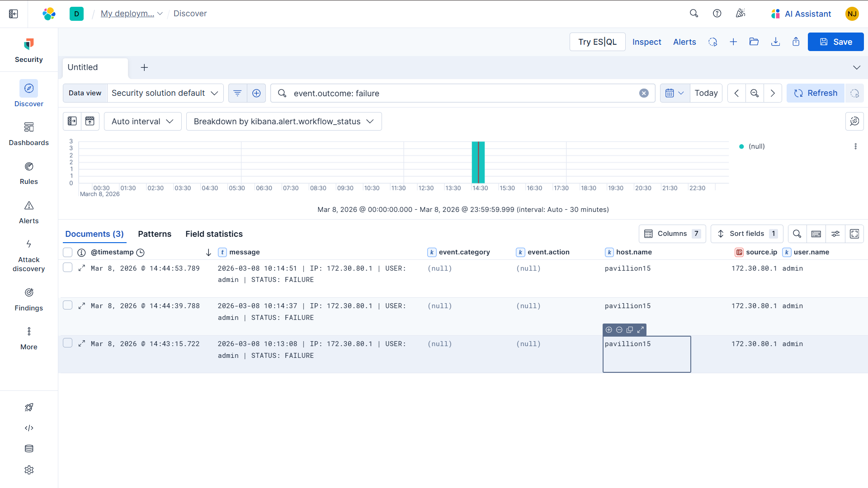Open saved search folder icon
Screen dimensions: 868x488
point(754,42)
